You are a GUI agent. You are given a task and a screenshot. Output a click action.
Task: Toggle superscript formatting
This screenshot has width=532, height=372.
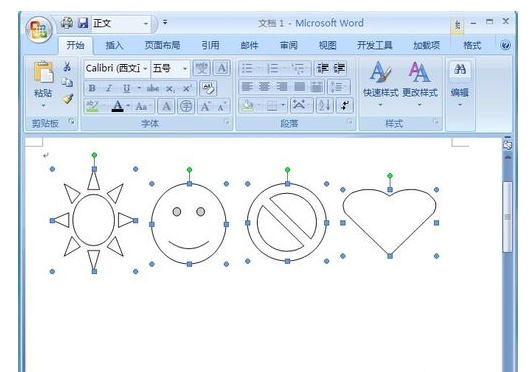187,88
